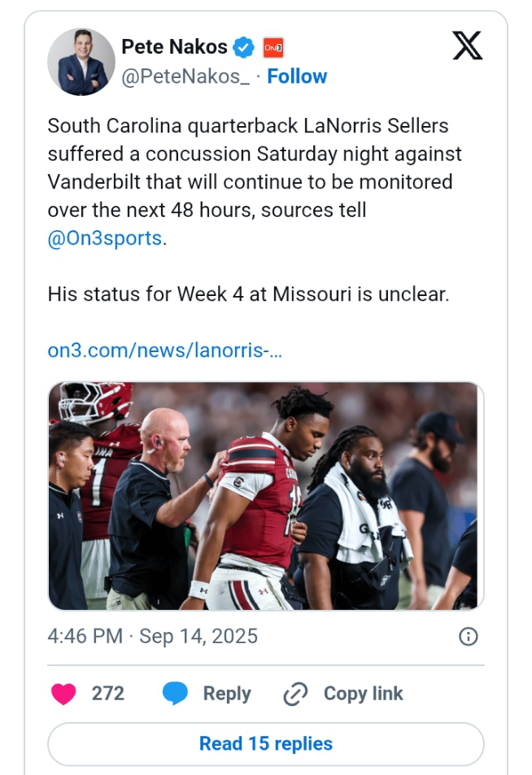Viewport: 532px width, 775px height.
Task: Open the @On3sports mention link
Action: pyautogui.click(x=105, y=239)
